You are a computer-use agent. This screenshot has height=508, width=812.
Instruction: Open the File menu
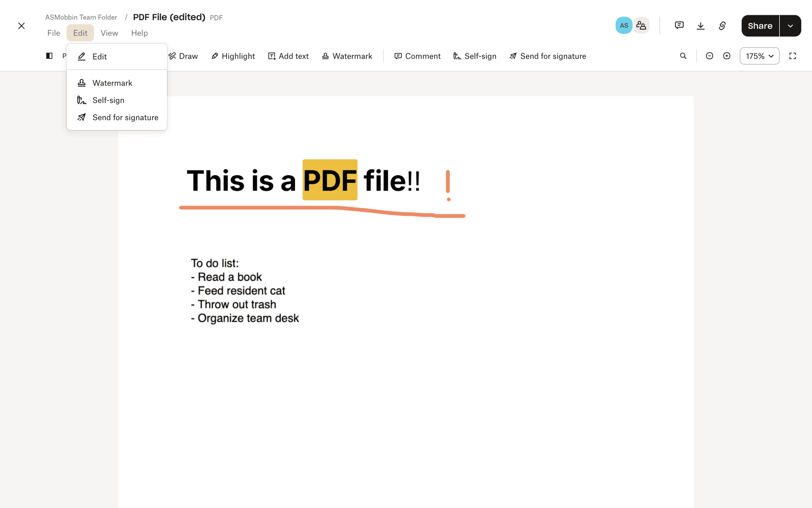click(x=54, y=33)
